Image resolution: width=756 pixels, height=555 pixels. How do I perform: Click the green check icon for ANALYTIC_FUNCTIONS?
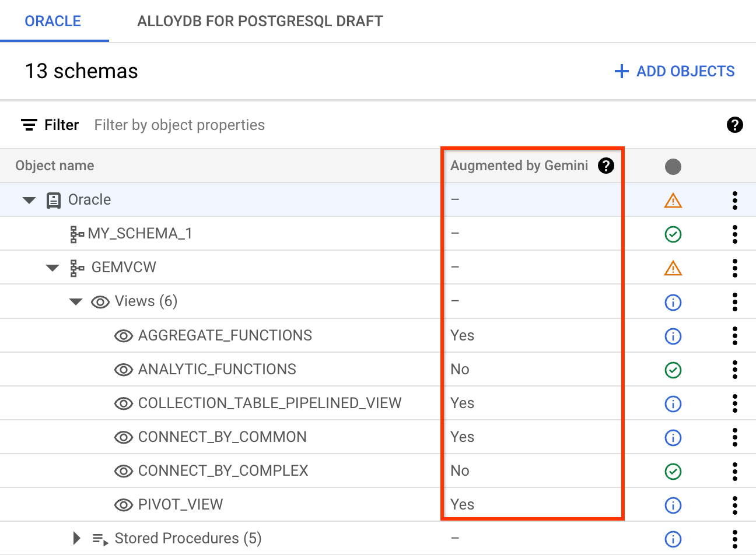[x=673, y=369]
